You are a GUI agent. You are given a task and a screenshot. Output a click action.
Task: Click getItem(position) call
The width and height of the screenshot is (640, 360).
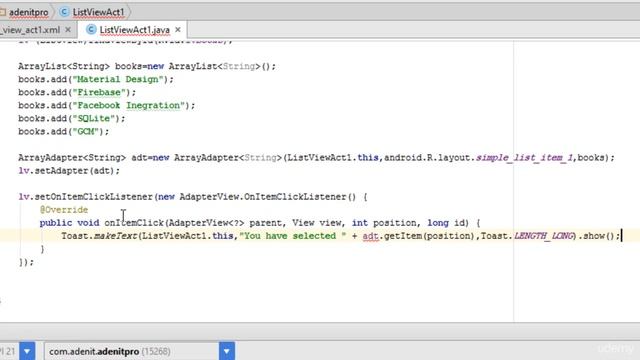tap(429, 236)
